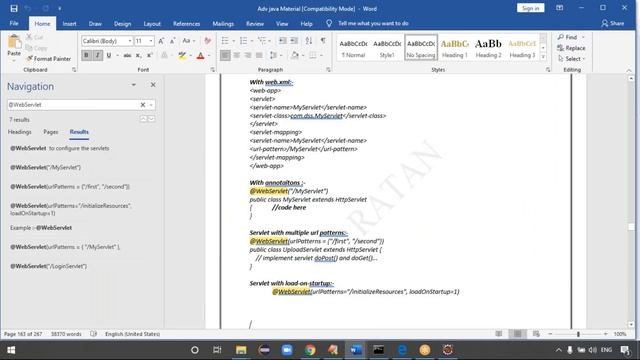Screen dimensions: 640x360
Task: Open Chrome from the taskbar
Action: tap(310, 350)
